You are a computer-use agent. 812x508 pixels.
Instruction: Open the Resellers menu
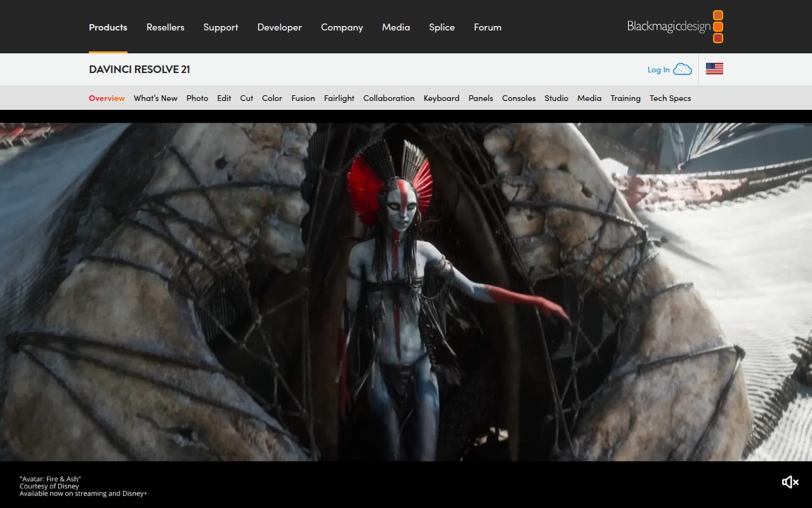coord(166,27)
